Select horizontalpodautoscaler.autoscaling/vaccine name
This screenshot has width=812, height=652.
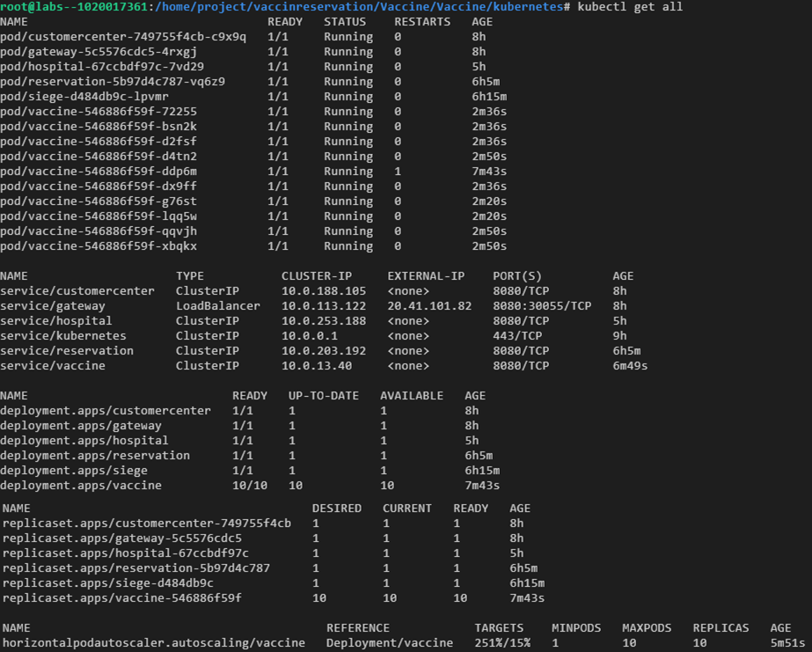pyautogui.click(x=154, y=643)
